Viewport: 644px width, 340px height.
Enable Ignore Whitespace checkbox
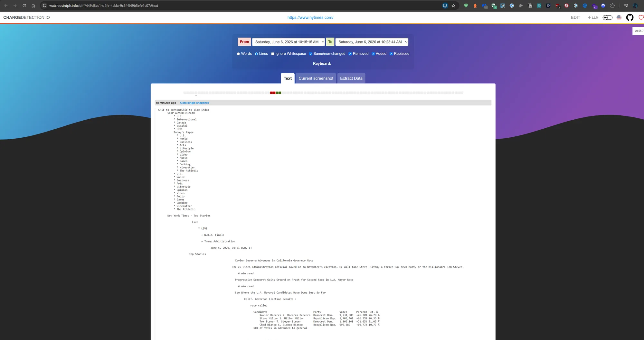tap(273, 54)
